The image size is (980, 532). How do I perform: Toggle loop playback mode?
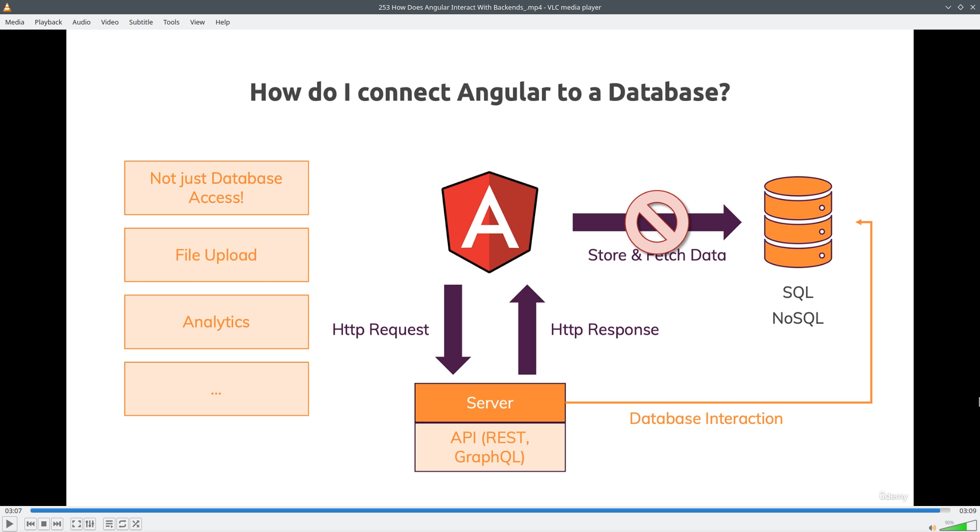point(122,524)
